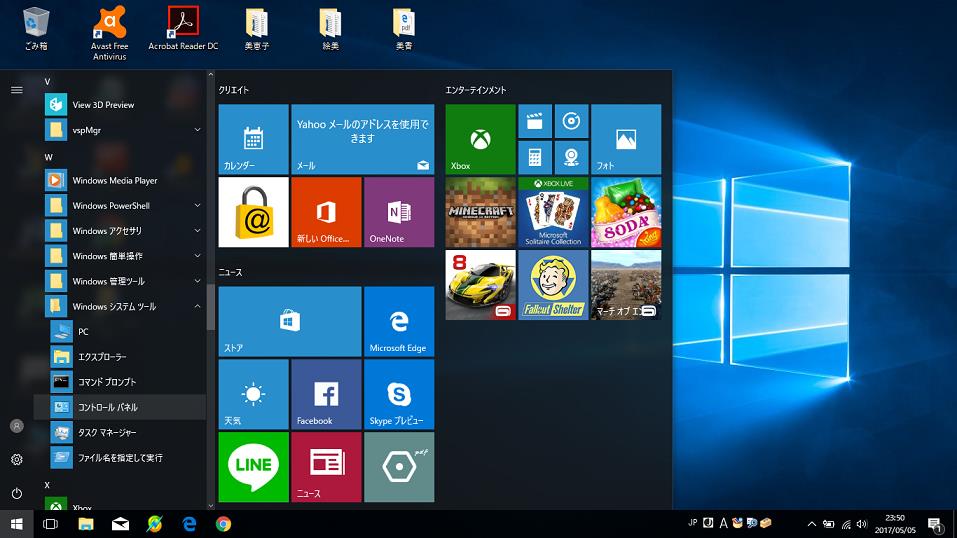Click the Power button in Start
Screen dimensions: 957x538
(x=16, y=493)
